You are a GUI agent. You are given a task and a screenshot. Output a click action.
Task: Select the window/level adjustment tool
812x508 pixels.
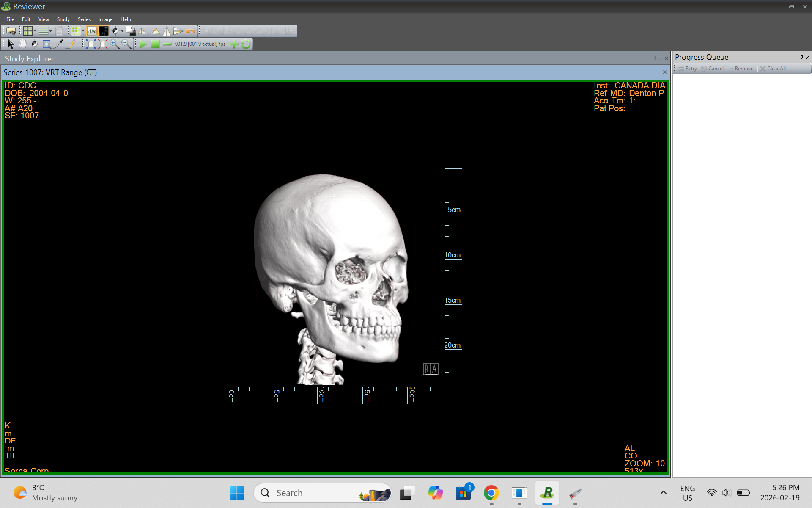point(35,44)
